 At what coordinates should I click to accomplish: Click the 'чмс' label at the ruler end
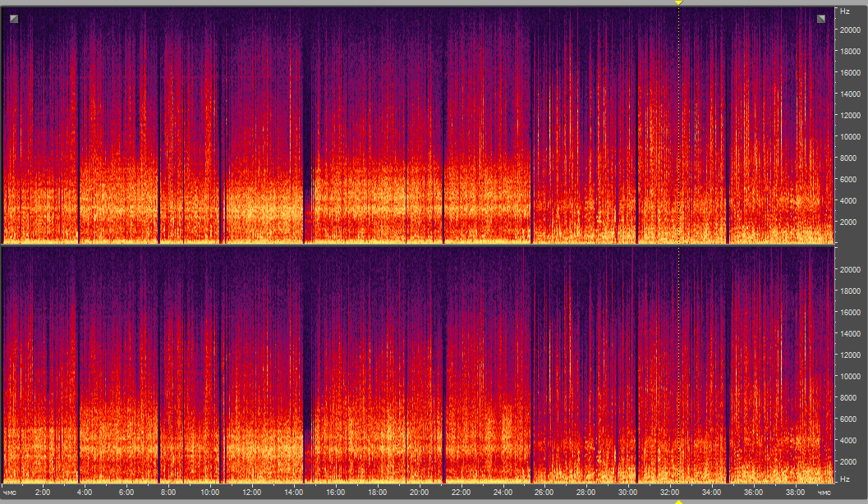click(824, 493)
